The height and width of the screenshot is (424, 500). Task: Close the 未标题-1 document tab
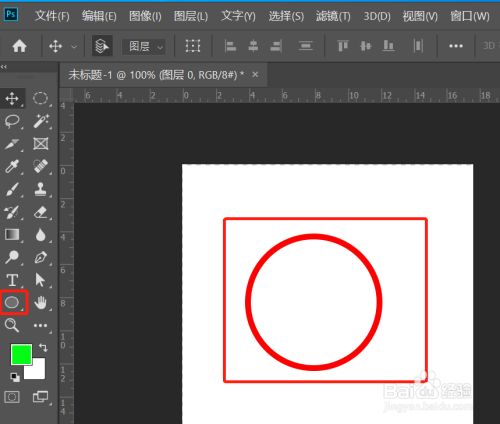click(x=255, y=75)
